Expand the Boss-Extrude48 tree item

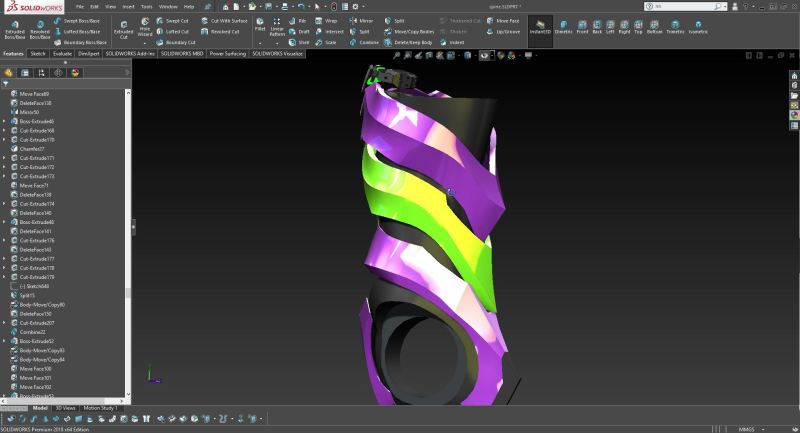(x=5, y=222)
